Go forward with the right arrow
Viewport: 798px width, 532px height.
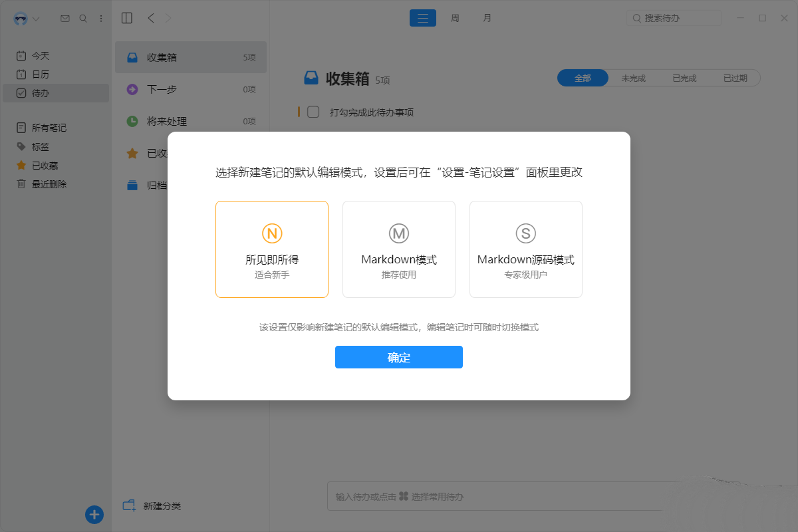point(168,18)
